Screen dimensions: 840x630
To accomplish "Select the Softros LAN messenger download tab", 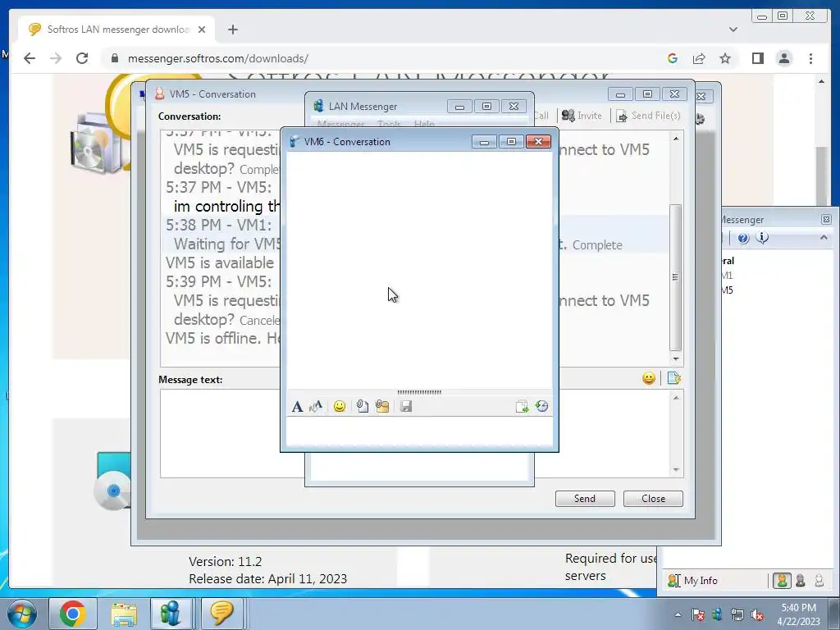I will coord(116,30).
